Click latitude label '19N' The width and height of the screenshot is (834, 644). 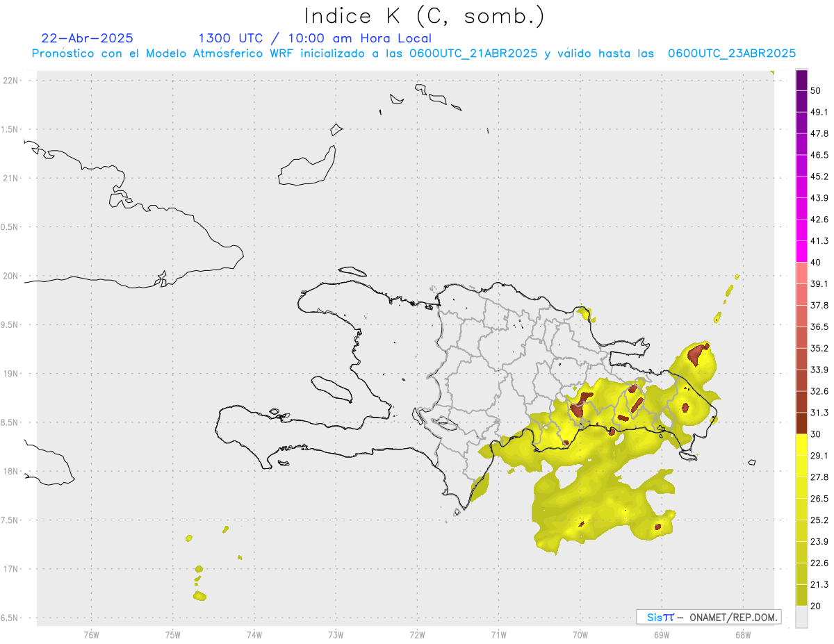[10, 374]
